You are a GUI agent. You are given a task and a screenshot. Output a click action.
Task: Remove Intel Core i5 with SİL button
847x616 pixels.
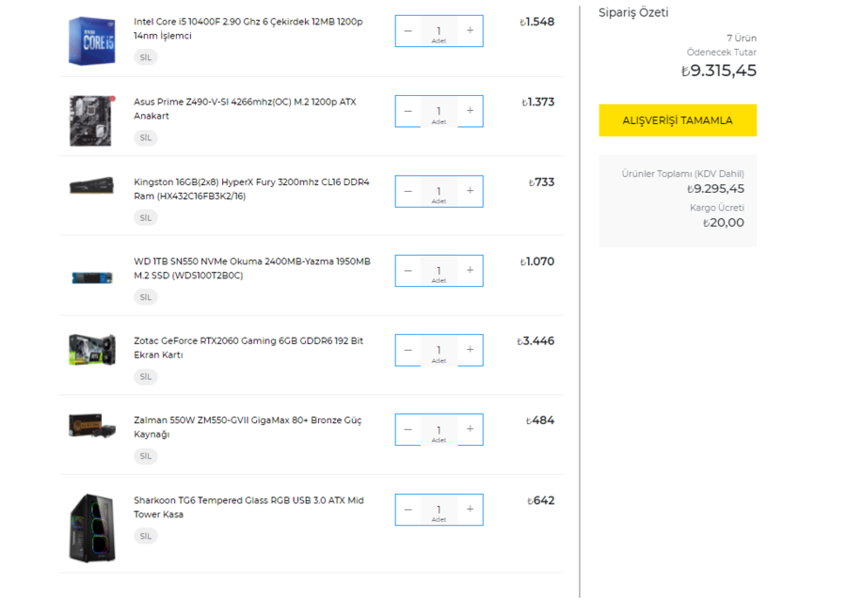pos(145,57)
